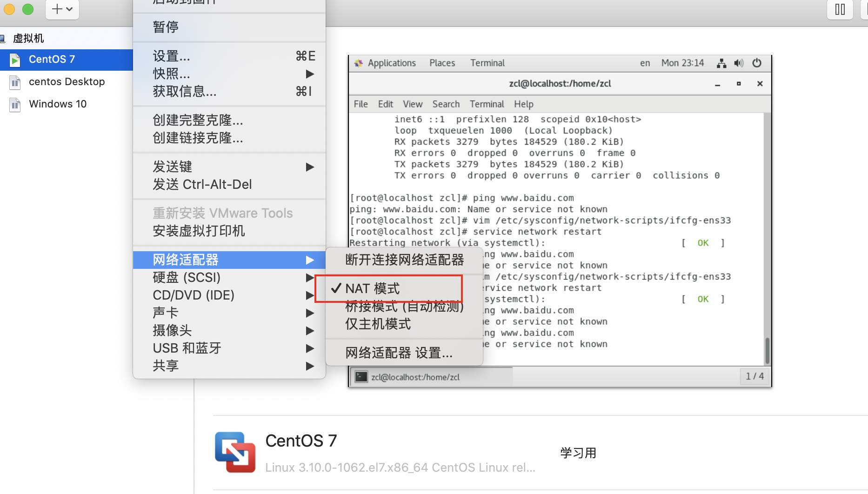Click the power icon in GNOME top panel
Screen dimensions: 868x494
(x=757, y=63)
